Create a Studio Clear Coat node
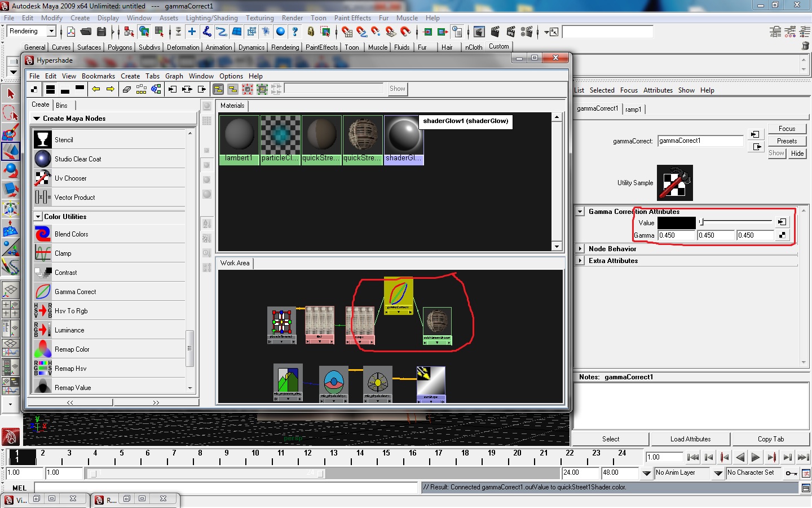 [x=109, y=159]
